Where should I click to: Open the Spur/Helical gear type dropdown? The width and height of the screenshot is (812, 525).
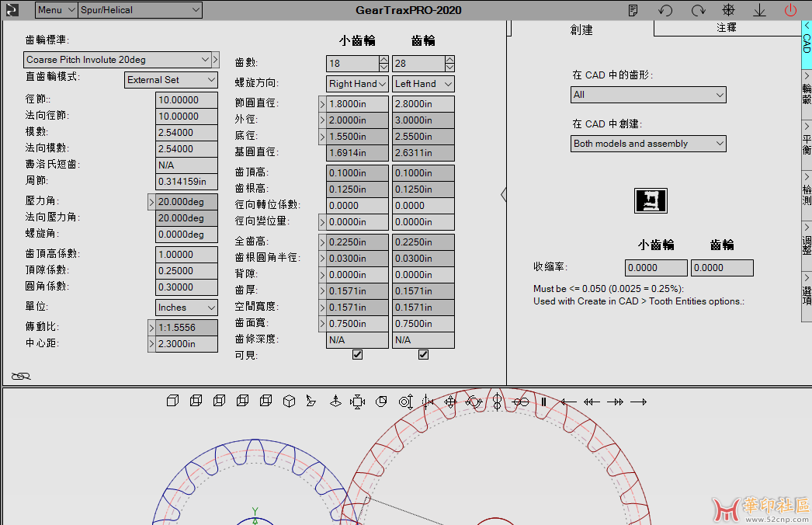141,10
